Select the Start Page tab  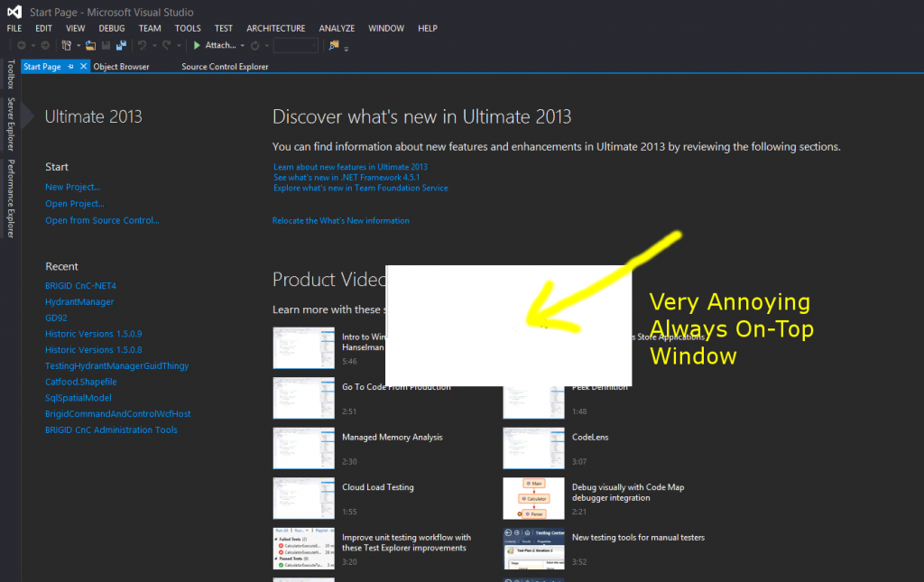click(x=42, y=67)
